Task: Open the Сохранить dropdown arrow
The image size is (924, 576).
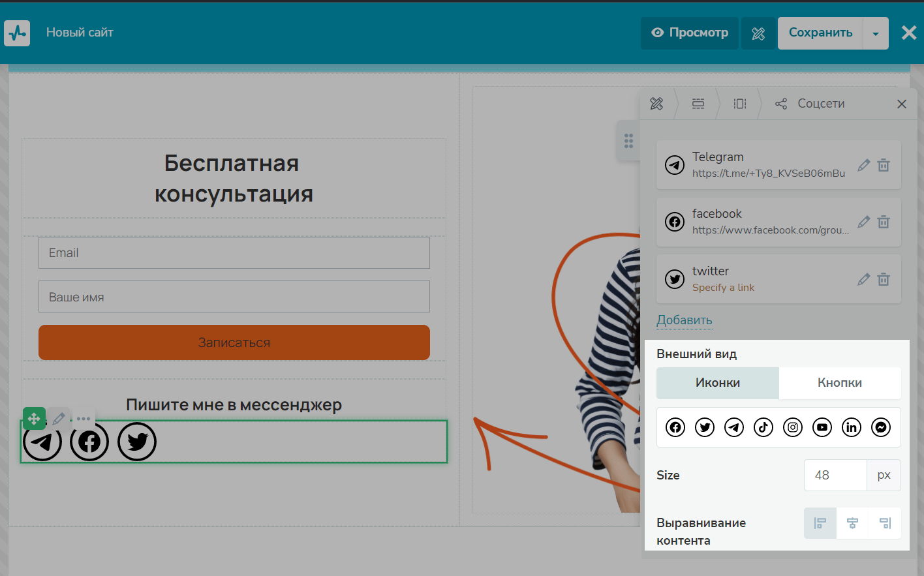Action: click(x=876, y=33)
